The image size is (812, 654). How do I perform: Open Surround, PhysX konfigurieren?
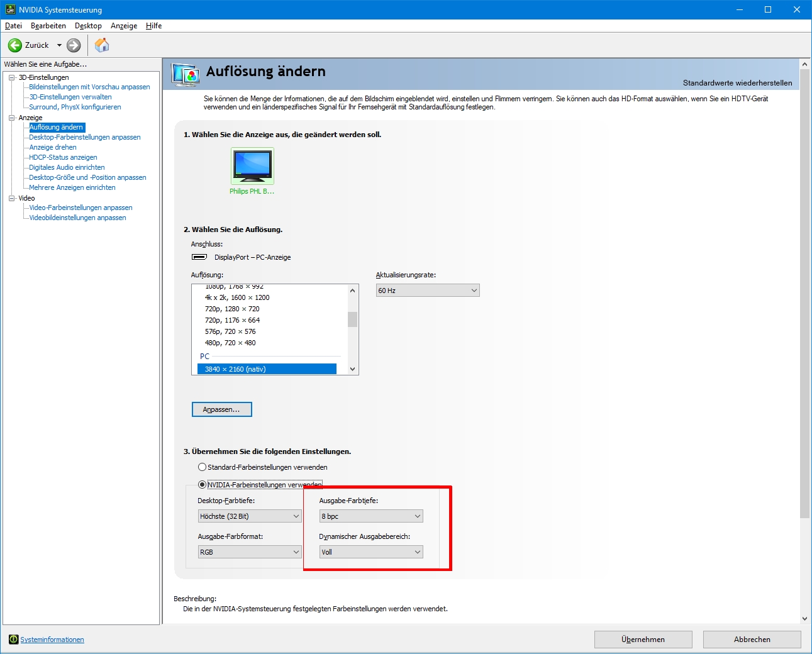pyautogui.click(x=75, y=107)
